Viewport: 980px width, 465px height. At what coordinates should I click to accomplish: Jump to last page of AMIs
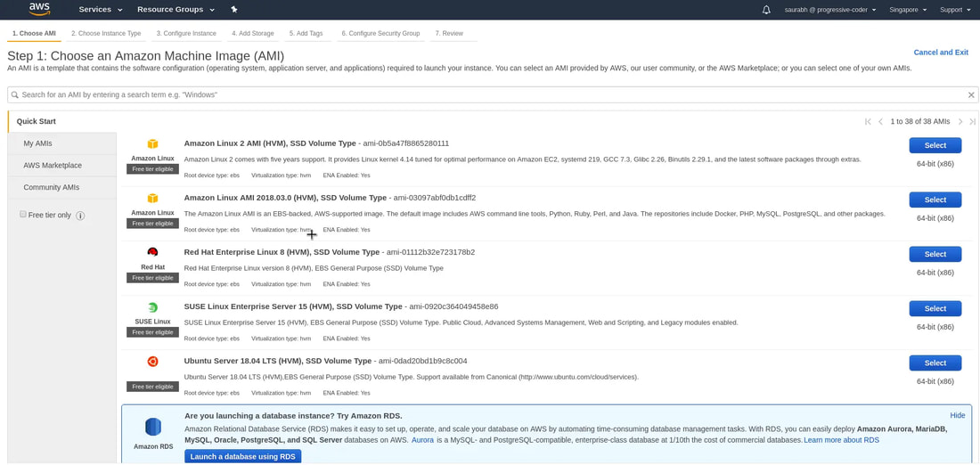pyautogui.click(x=972, y=122)
